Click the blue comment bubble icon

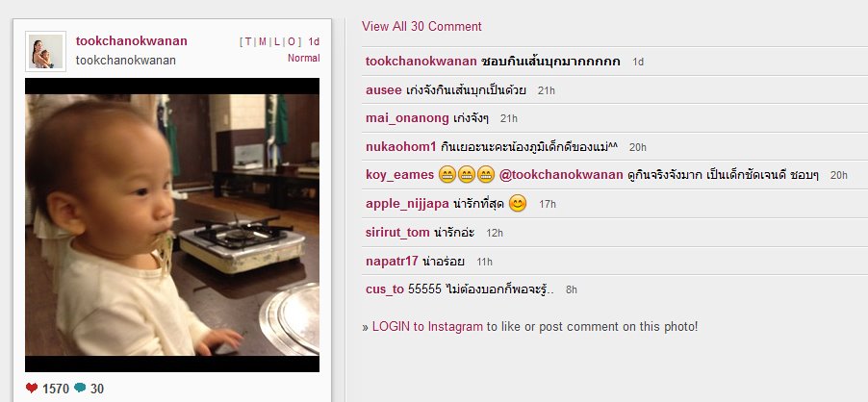click(80, 388)
